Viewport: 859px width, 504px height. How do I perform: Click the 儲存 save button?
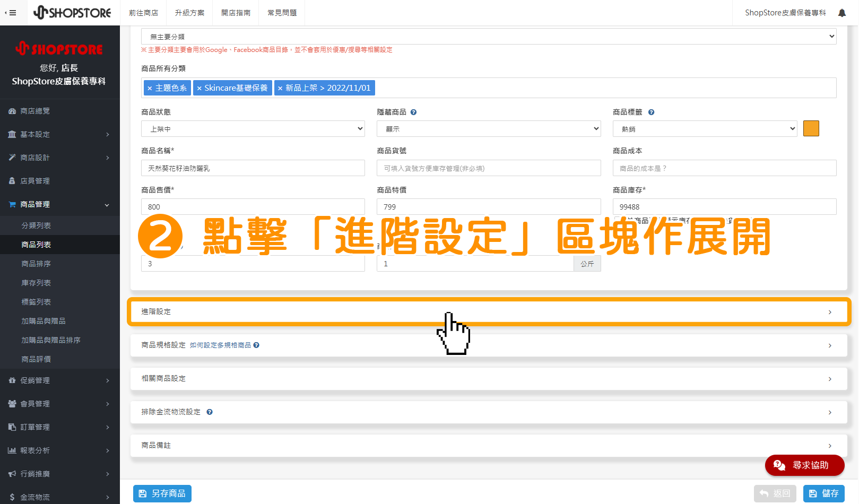click(x=823, y=493)
